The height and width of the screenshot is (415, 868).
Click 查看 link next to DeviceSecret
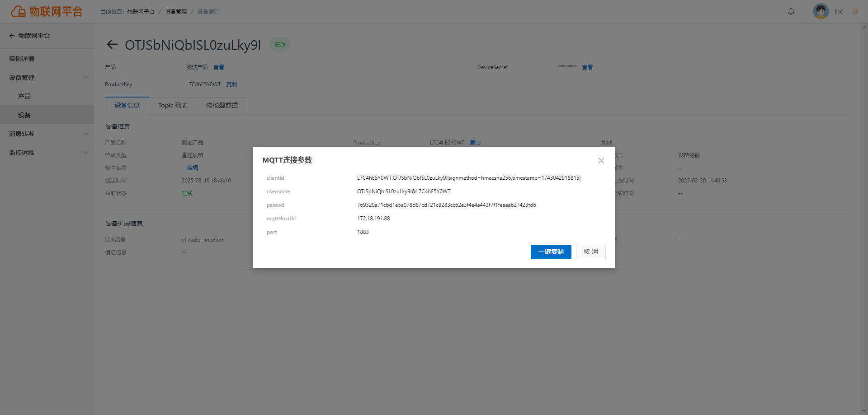[587, 67]
